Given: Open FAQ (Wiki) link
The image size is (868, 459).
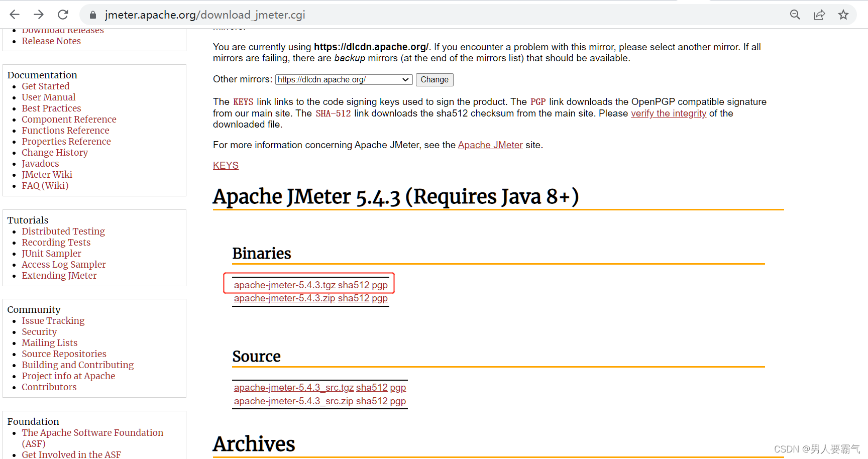Looking at the screenshot, I should point(45,186).
